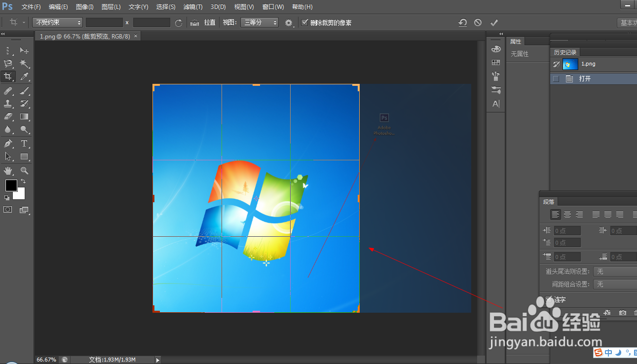Select the Move tool
This screenshot has width=637, height=364.
click(x=24, y=50)
